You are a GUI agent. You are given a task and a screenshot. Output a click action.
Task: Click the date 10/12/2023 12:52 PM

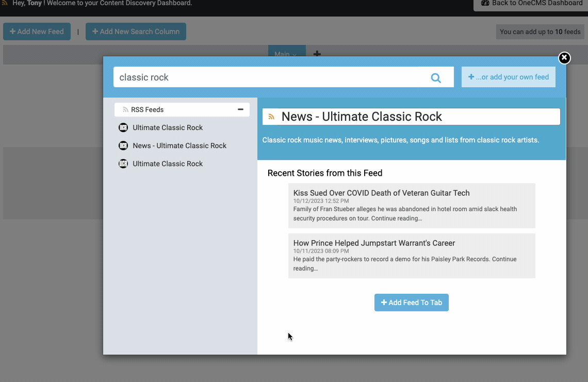pyautogui.click(x=321, y=201)
